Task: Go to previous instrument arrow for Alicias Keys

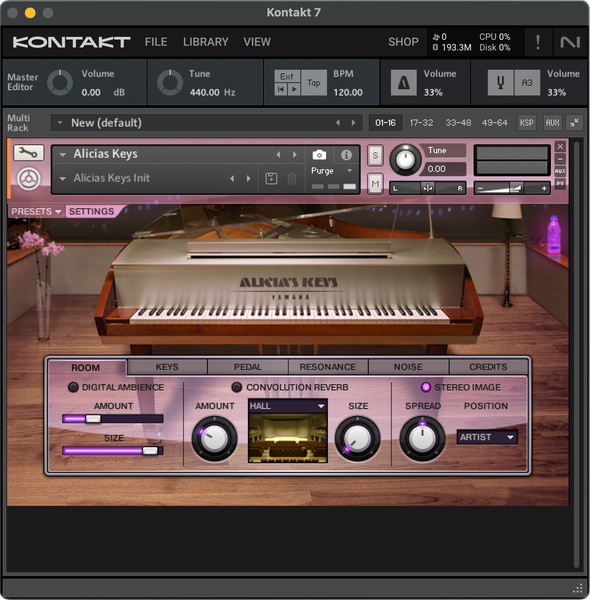Action: 278,155
